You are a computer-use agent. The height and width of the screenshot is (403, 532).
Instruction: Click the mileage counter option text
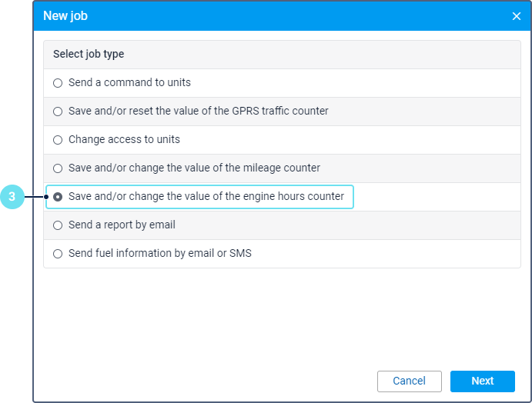tap(194, 168)
